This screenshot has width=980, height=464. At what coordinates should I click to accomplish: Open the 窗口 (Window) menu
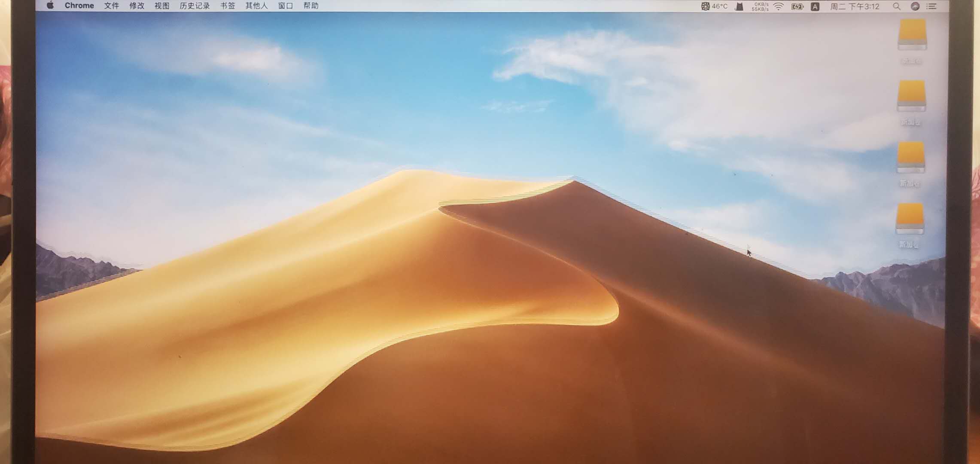285,6
